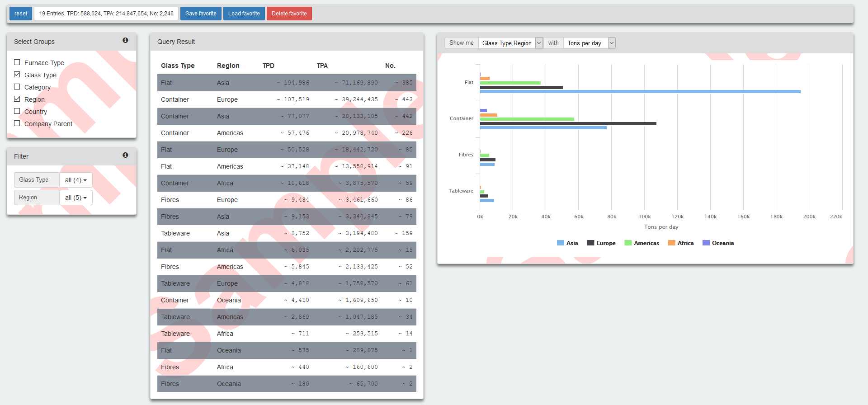Viewport: 868px width, 405px height.
Task: Click the Flat Africa row
Action: point(287,250)
